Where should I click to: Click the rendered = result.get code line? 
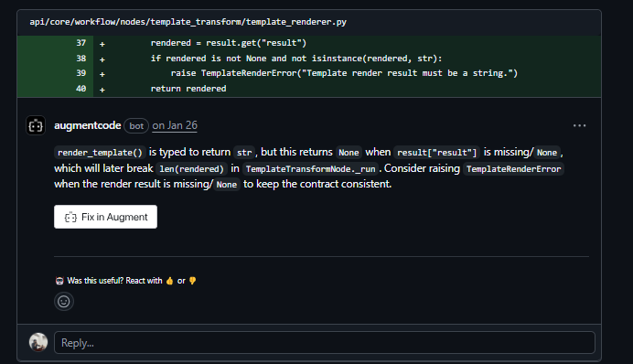point(229,43)
